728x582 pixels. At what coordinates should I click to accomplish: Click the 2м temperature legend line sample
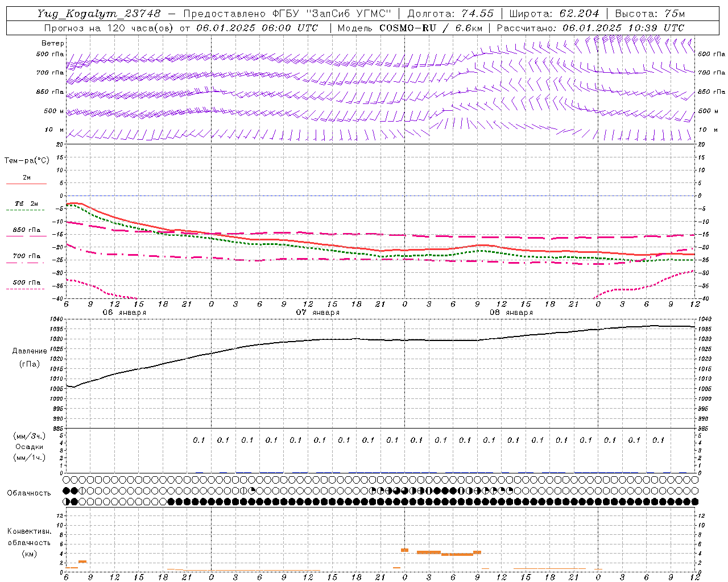pos(26,184)
